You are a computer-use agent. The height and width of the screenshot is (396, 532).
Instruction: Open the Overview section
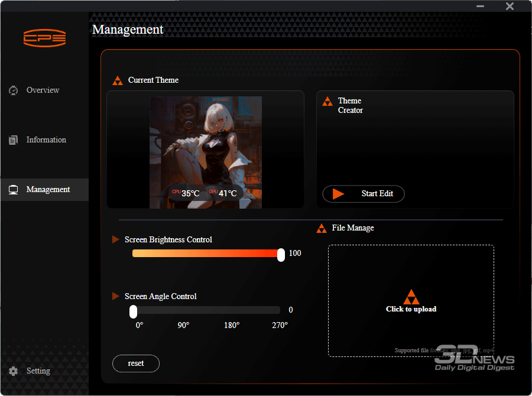coord(44,90)
